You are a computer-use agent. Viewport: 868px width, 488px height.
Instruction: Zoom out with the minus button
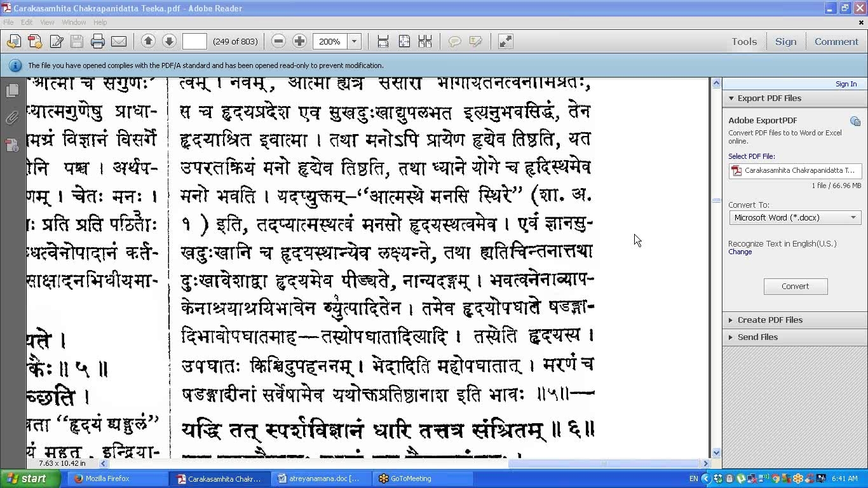click(x=278, y=41)
